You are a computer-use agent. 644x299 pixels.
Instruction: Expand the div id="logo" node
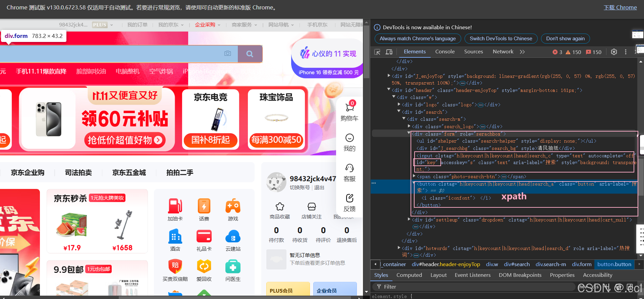399,105
